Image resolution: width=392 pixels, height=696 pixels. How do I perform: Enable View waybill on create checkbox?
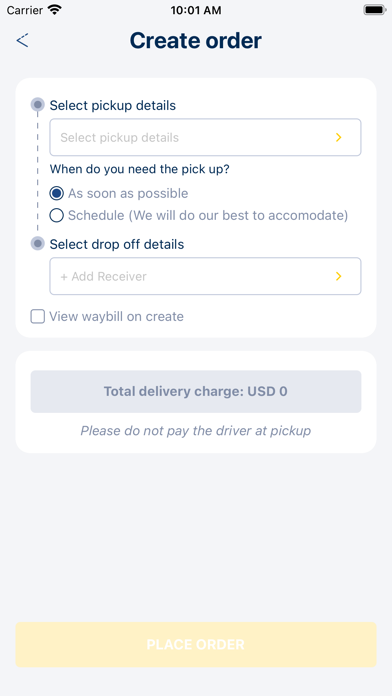point(38,316)
